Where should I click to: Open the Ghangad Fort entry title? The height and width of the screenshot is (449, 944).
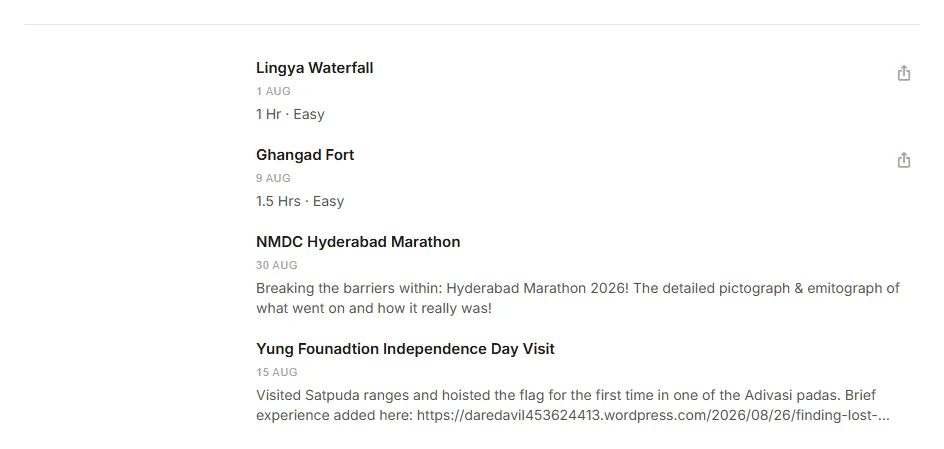pyautogui.click(x=305, y=155)
